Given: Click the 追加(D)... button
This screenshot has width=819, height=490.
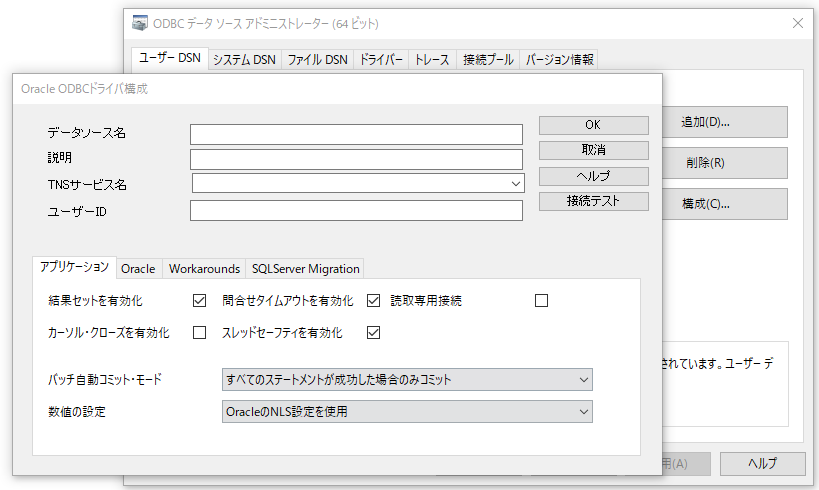Looking at the screenshot, I should (724, 122).
